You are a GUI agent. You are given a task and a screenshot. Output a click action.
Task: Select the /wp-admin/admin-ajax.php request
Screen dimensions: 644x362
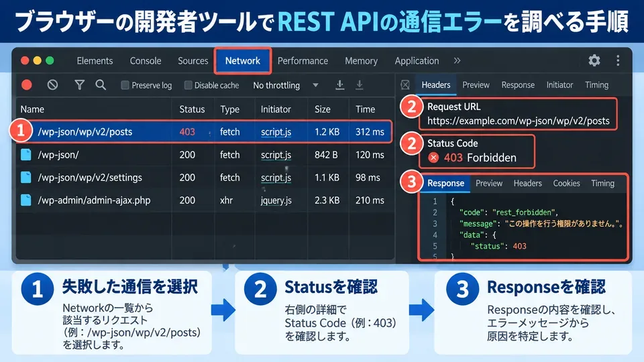205,200
